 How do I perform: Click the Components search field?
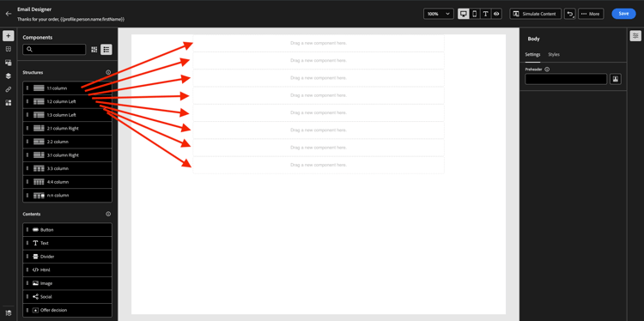point(54,50)
